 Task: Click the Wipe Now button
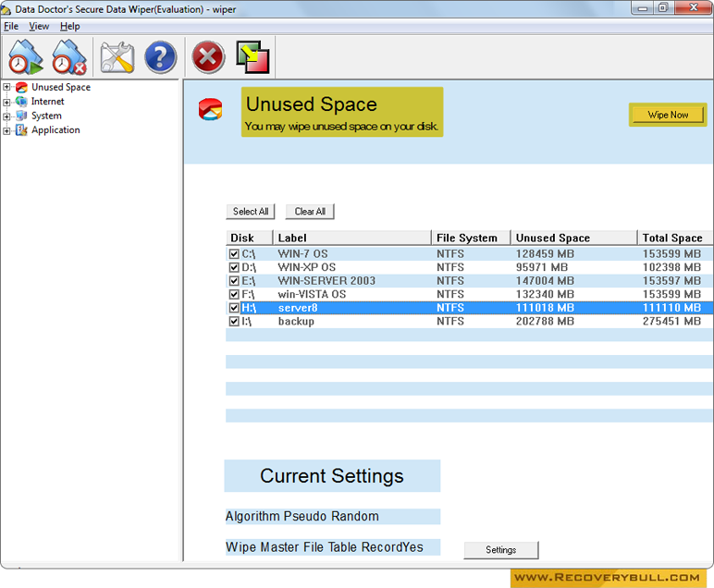668,115
